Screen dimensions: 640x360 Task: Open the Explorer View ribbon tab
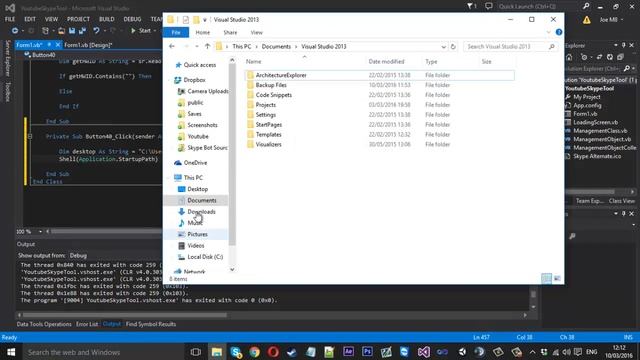point(256,32)
